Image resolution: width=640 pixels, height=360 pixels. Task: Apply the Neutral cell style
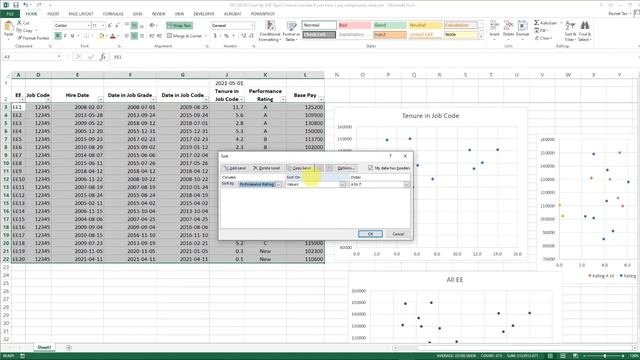point(425,25)
